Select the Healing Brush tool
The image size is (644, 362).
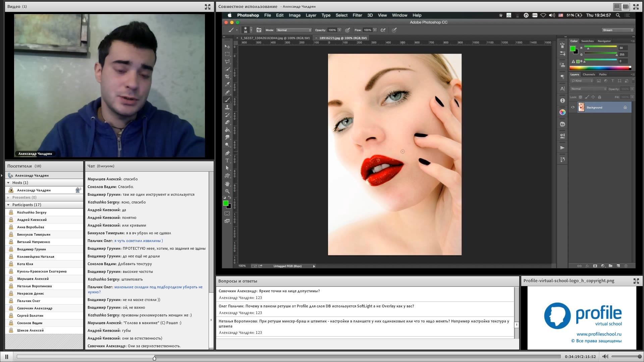(x=227, y=92)
